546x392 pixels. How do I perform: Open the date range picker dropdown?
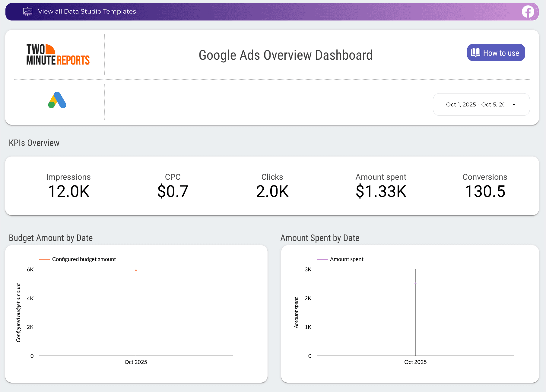[x=481, y=105]
